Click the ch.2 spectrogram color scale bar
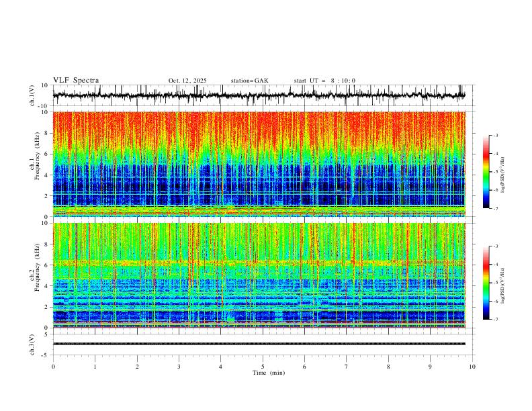Image resolution: width=532 pixels, height=411 pixels. point(486,283)
